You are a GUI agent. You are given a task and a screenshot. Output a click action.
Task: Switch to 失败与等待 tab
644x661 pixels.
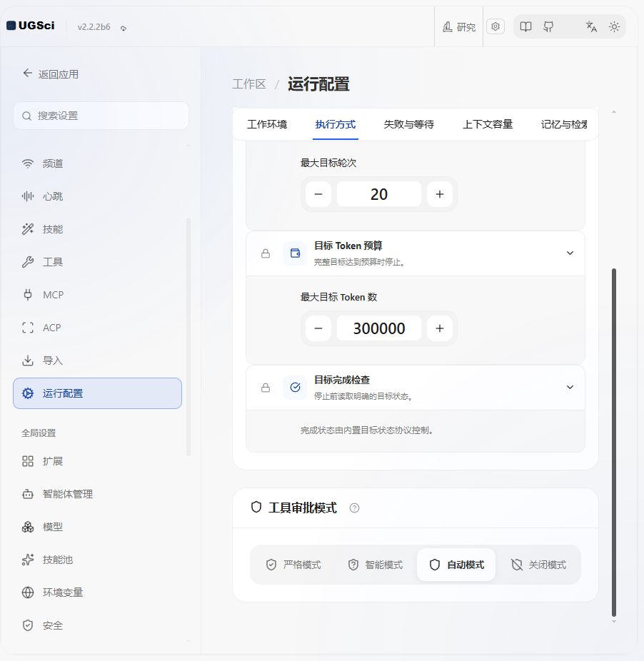click(408, 124)
